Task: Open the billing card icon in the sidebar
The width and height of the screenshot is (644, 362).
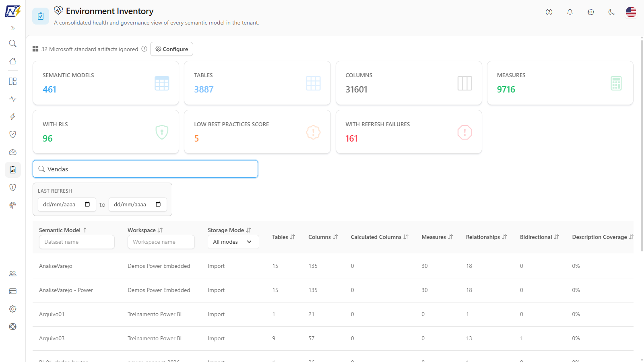Action: [x=13, y=291]
